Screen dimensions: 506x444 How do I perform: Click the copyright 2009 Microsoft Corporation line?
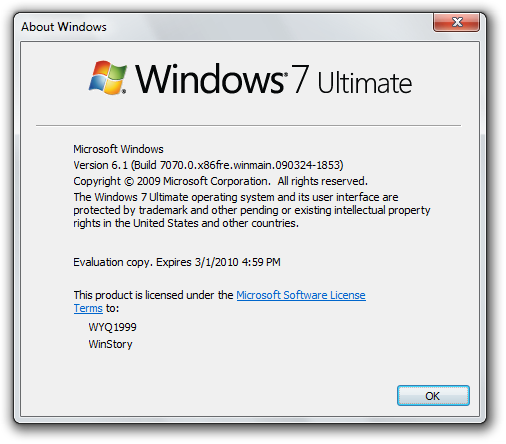coord(220,181)
